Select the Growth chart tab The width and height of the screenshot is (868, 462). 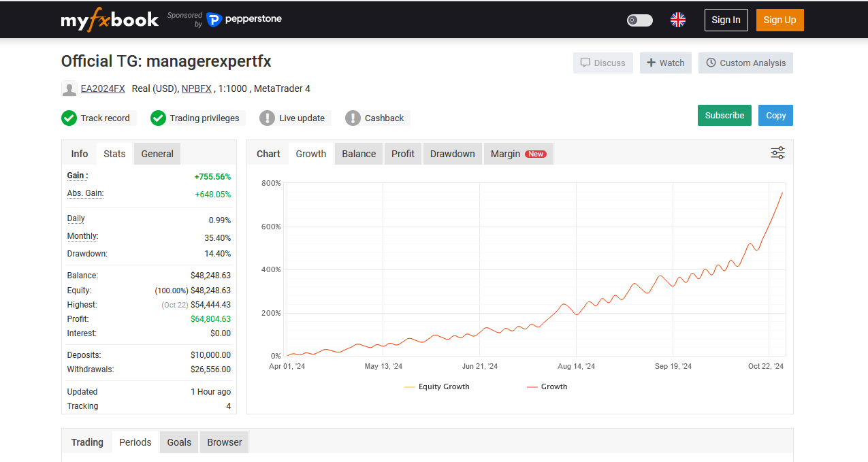coord(311,154)
